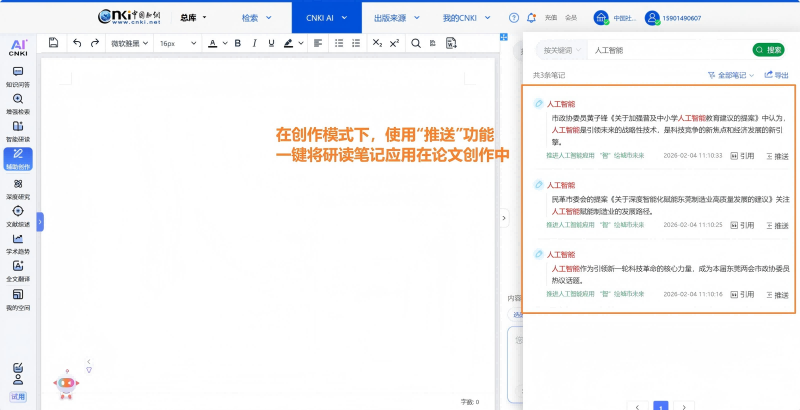
Task: Open the highlight color picker
Action: pyautogui.click(x=291, y=44)
